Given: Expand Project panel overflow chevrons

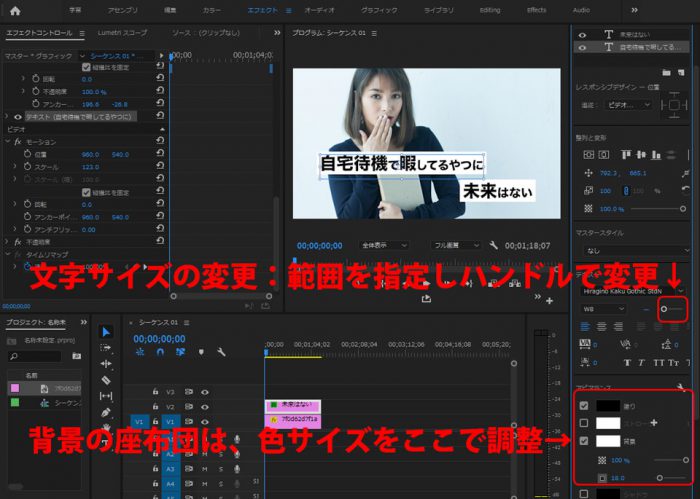Looking at the screenshot, I should pyautogui.click(x=83, y=322).
